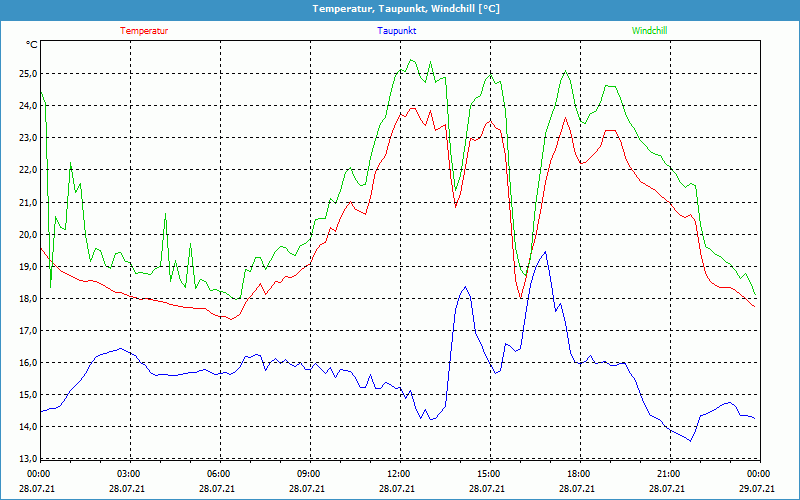The width and height of the screenshot is (800, 500).
Task: Click the 14,0 y-axis value
Action: coord(29,427)
